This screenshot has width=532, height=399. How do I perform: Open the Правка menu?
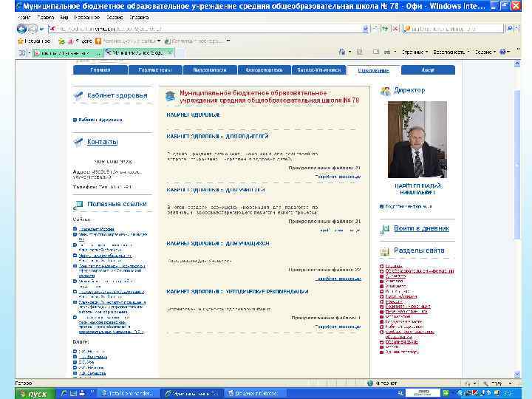46,17
